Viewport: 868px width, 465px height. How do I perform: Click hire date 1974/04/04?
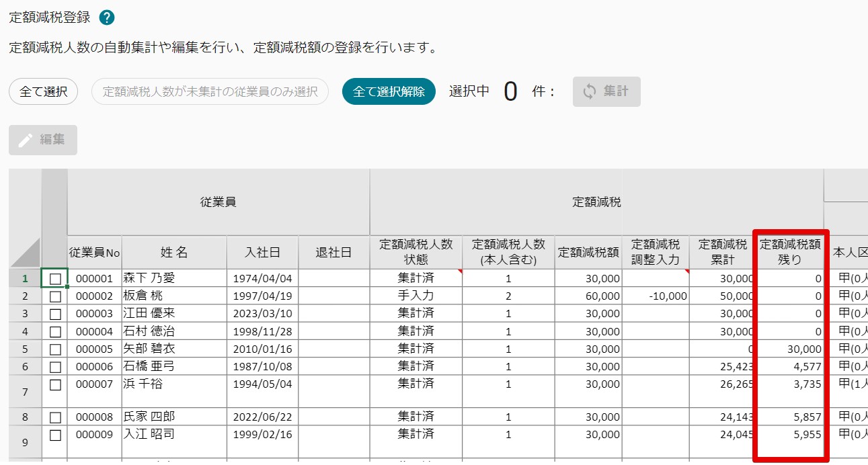click(262, 278)
